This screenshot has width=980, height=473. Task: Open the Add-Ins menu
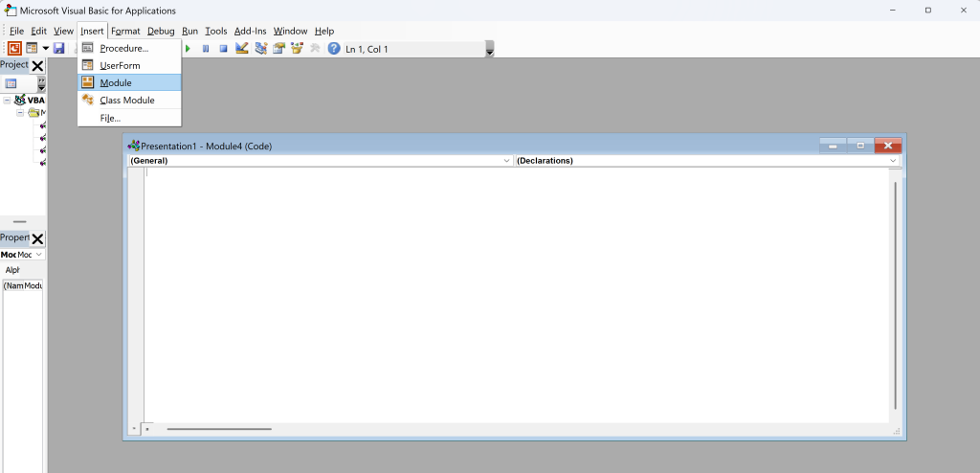251,31
